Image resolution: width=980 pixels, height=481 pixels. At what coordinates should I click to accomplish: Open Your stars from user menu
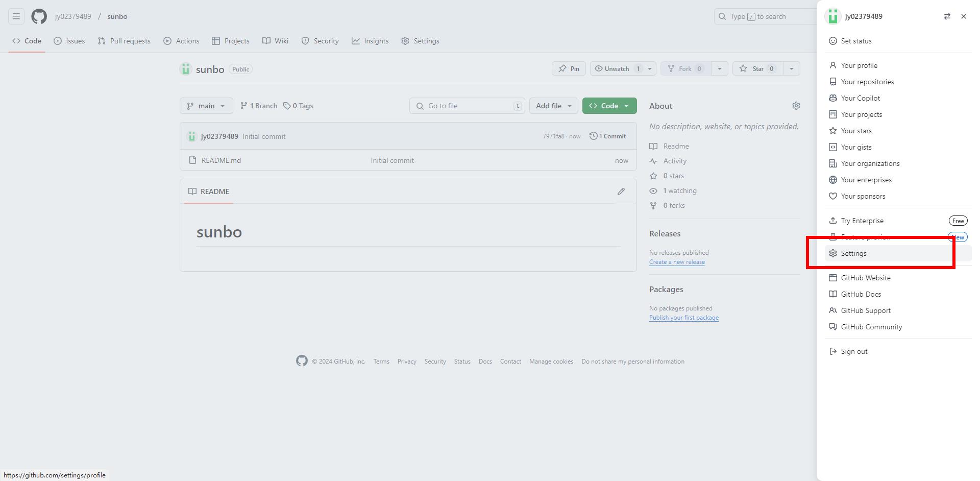click(898, 131)
